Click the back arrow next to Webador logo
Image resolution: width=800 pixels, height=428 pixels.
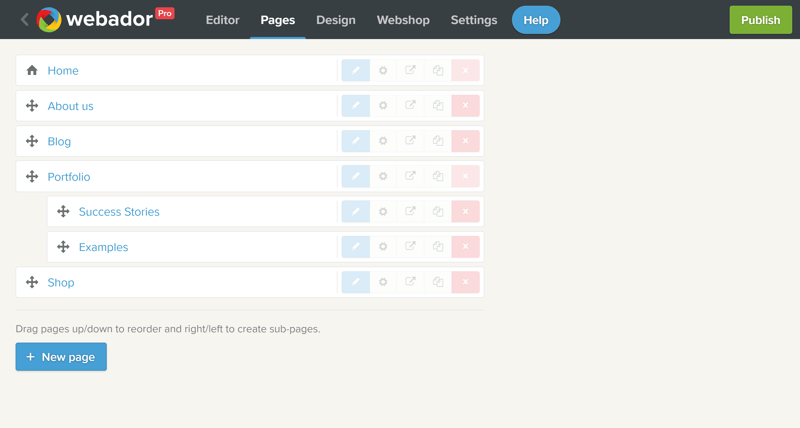(x=24, y=19)
